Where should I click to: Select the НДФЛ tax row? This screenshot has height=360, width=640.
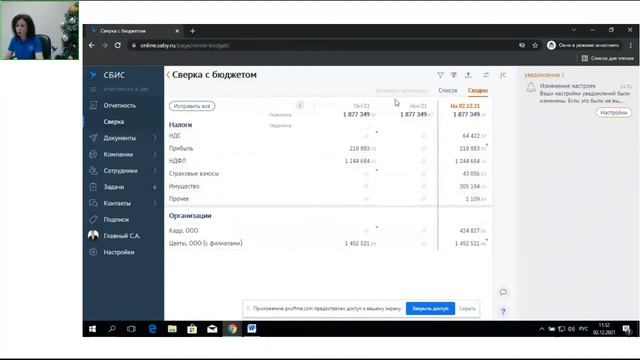(329, 161)
